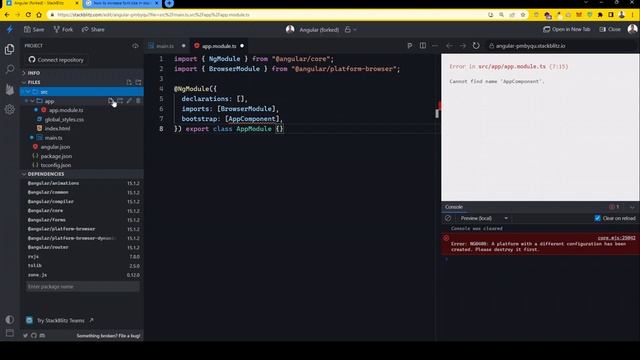This screenshot has width=640, height=360.
Task: Collapse the console panel chevron
Action: (x=632, y=207)
